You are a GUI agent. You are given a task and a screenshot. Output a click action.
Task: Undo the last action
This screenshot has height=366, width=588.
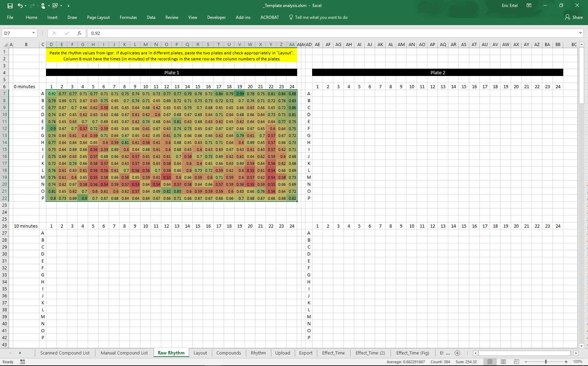(20, 6)
